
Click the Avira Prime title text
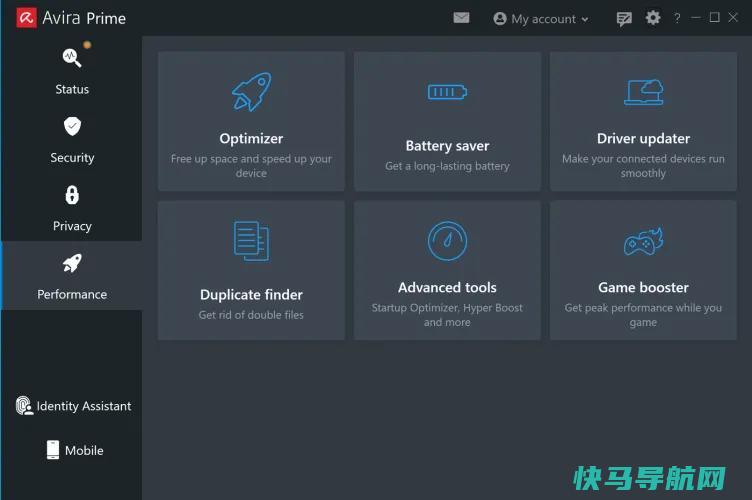tap(84, 18)
